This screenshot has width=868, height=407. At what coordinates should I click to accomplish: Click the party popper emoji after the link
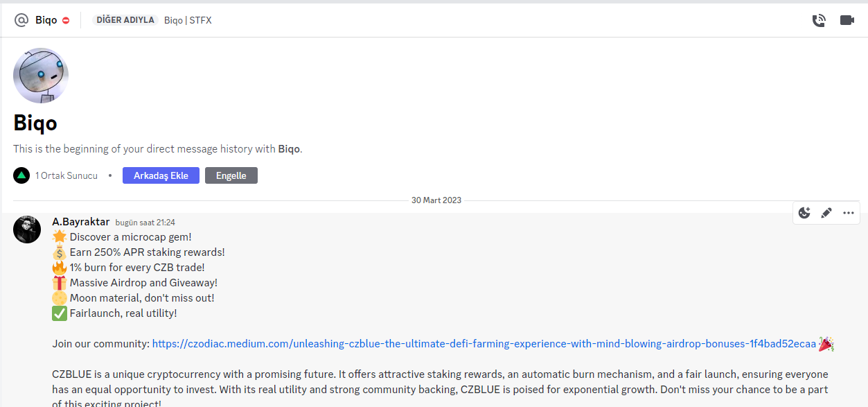826,344
